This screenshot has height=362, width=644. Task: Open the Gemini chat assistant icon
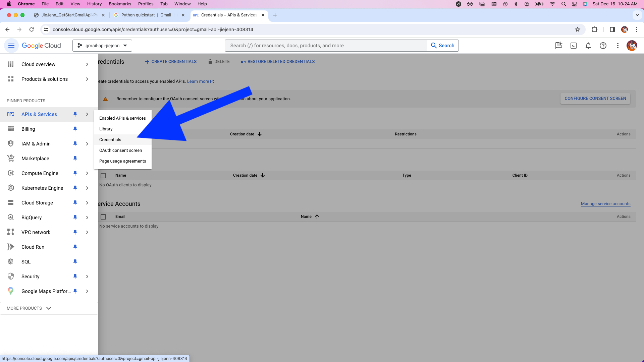pos(558,46)
